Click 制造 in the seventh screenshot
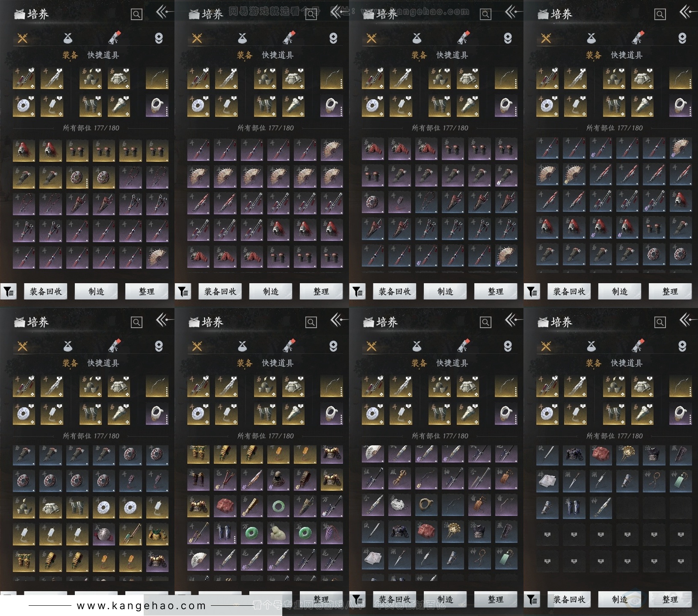Viewport: 698px width, 616px height. (445, 600)
